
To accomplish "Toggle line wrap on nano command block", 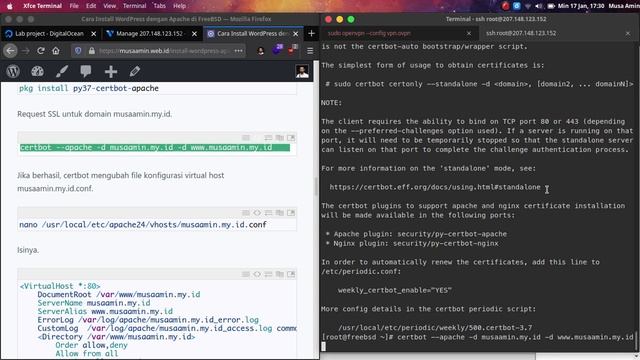I will tap(268, 213).
